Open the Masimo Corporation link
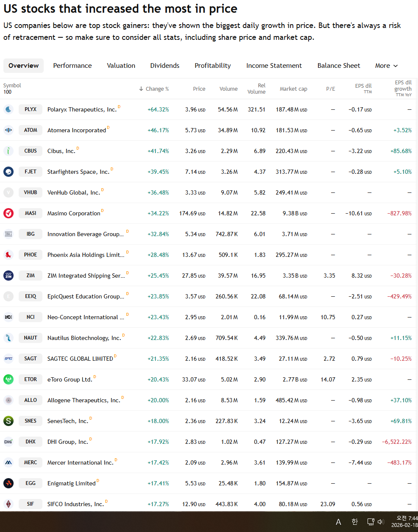The image size is (418, 532). (74, 214)
